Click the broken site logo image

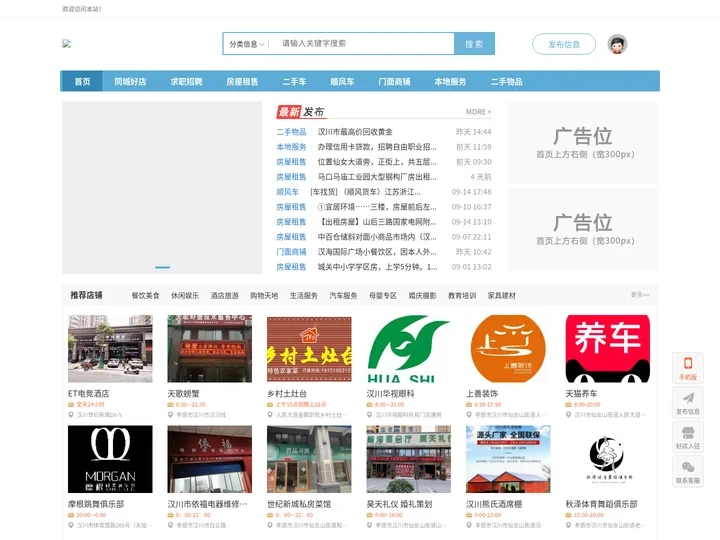[67, 44]
